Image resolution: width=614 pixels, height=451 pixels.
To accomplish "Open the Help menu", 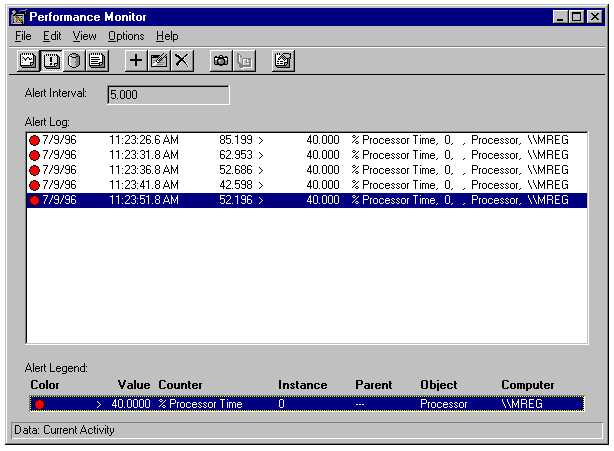I will (x=167, y=36).
